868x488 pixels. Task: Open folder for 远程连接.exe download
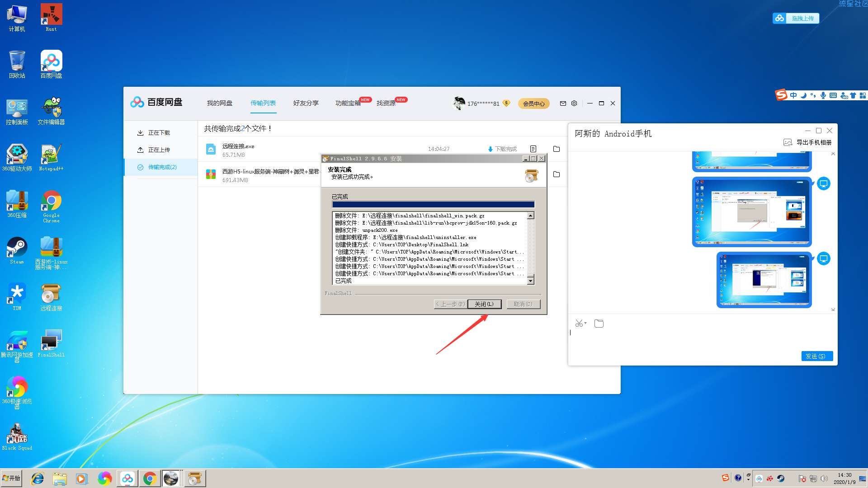coord(557,149)
